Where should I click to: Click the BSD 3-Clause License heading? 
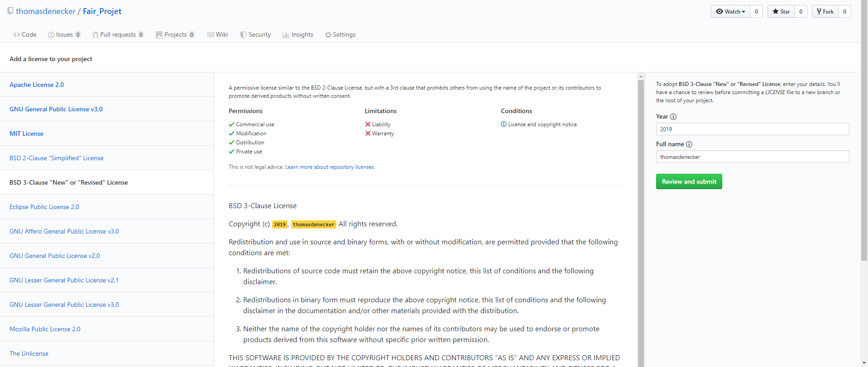[x=263, y=206]
